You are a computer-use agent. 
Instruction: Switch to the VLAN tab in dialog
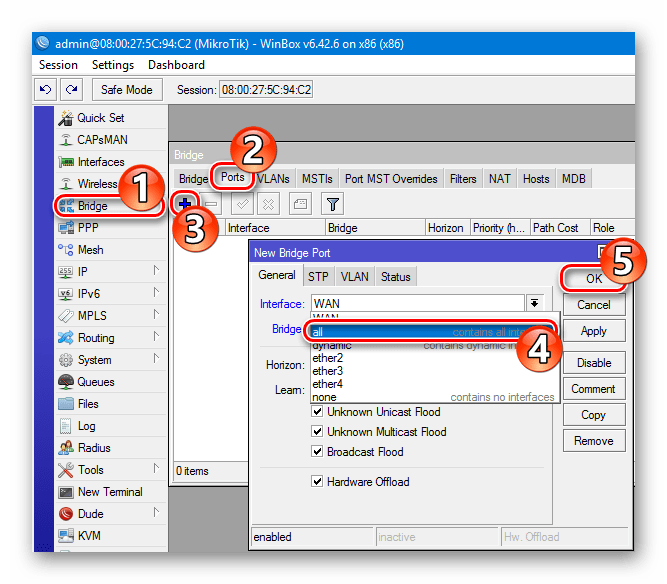click(x=354, y=277)
